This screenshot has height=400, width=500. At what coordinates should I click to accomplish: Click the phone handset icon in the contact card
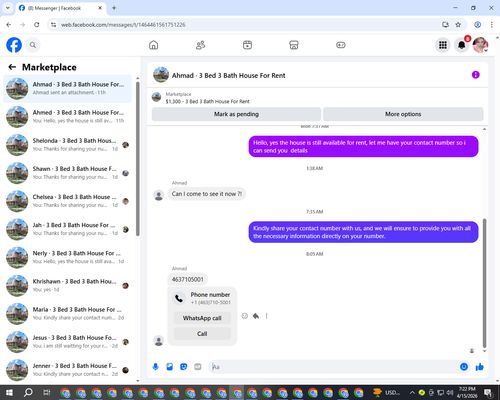coord(179,298)
